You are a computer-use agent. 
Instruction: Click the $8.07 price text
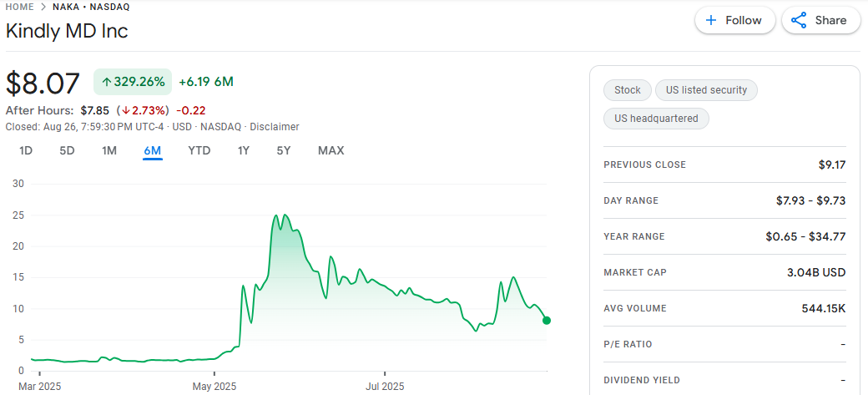43,83
